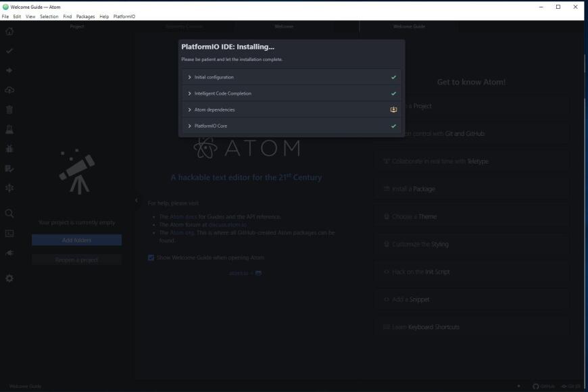Click the Welcome Guide label in status bar
Screen dimensions: 588x392
(x=25, y=387)
